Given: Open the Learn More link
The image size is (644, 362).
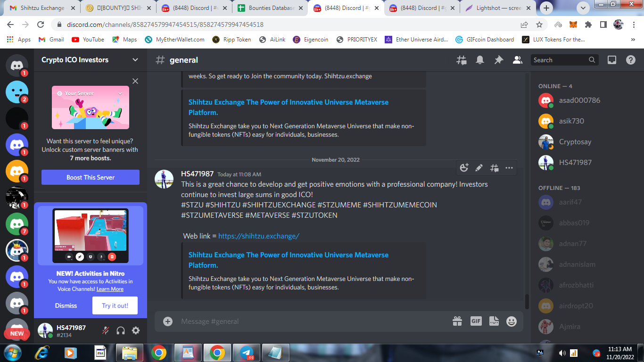Looking at the screenshot, I should (x=110, y=289).
